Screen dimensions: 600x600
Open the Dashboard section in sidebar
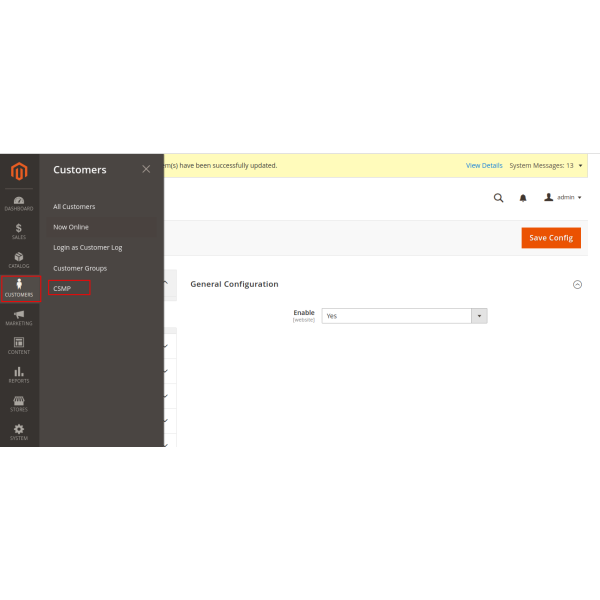[19, 203]
